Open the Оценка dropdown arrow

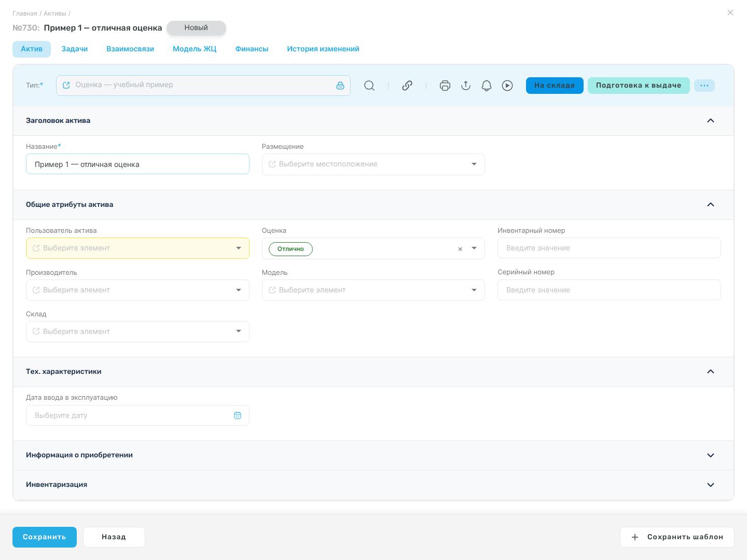474,248
